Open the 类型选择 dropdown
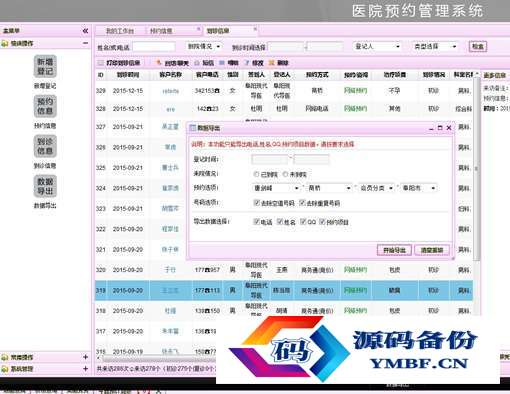 point(434,46)
